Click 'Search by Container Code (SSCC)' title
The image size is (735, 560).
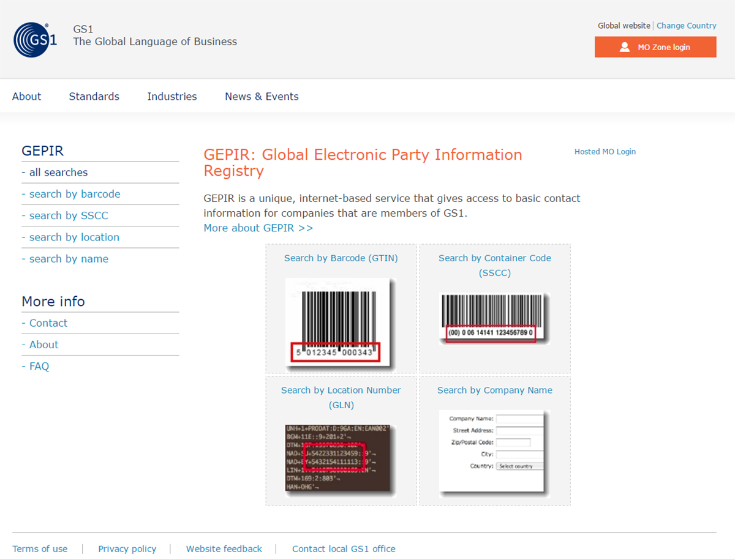coord(495,266)
